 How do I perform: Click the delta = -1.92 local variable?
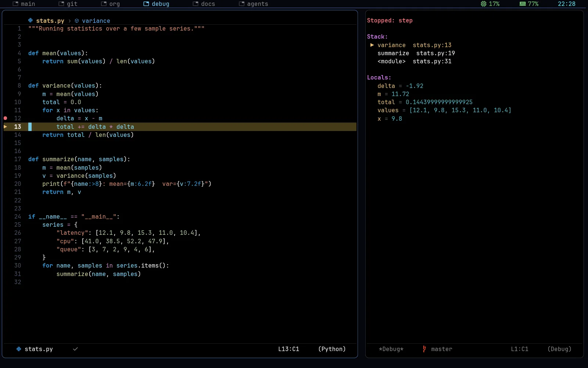401,86
